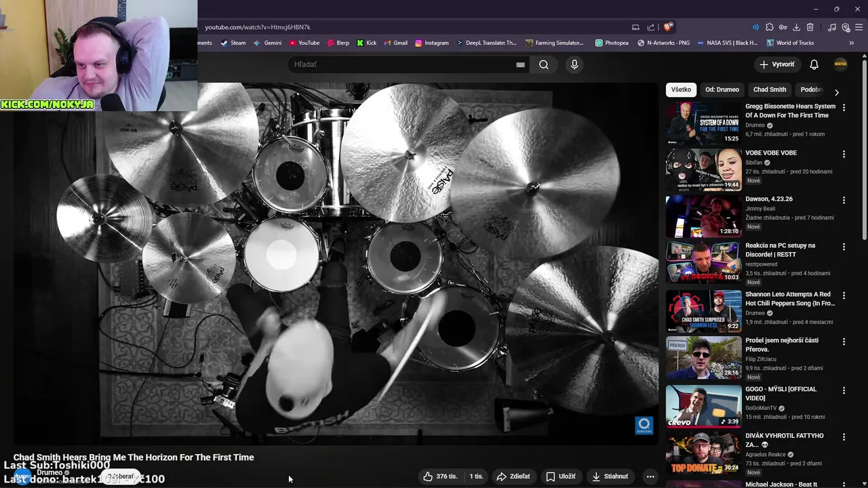
Task: Open options for DIVÁK VYHROTIL FATTYHO video
Action: pos(844,437)
